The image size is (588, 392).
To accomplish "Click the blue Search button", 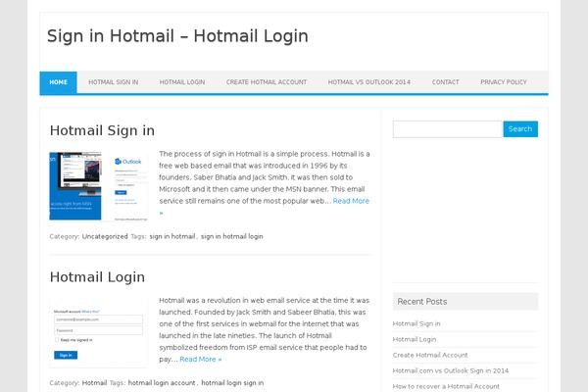I will click(x=520, y=129).
